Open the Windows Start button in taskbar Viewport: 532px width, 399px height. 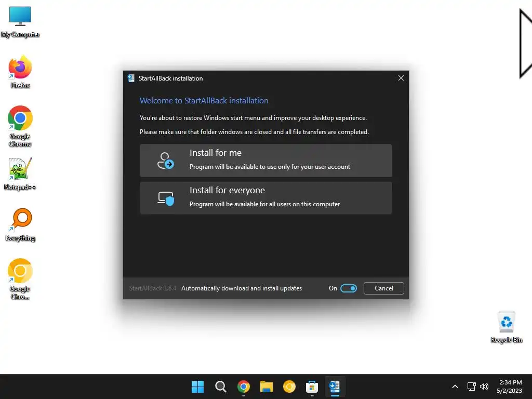click(x=197, y=387)
